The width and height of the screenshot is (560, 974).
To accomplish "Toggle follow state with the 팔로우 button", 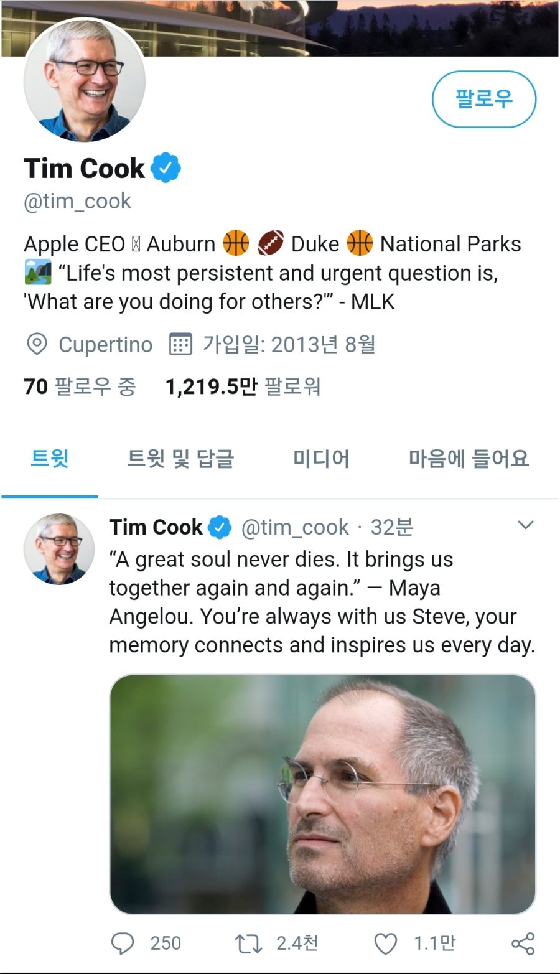I will coord(485,100).
